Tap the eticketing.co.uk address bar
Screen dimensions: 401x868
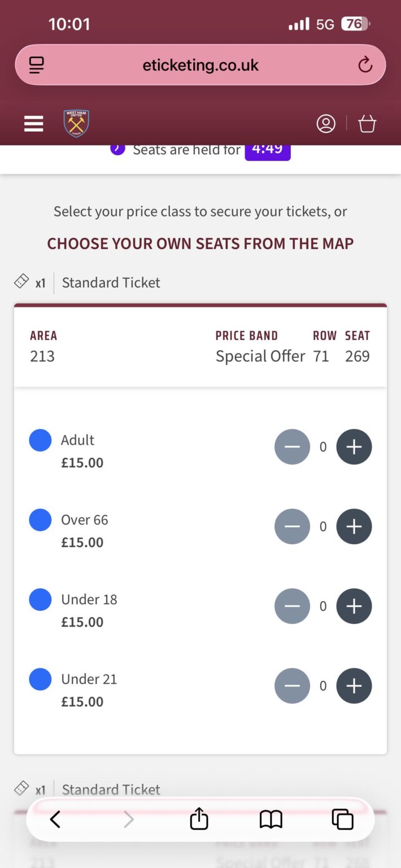pyautogui.click(x=200, y=64)
